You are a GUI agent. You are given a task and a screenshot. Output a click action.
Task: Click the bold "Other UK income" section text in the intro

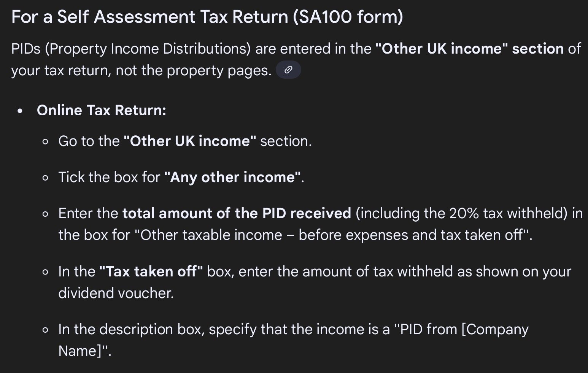tap(469, 49)
